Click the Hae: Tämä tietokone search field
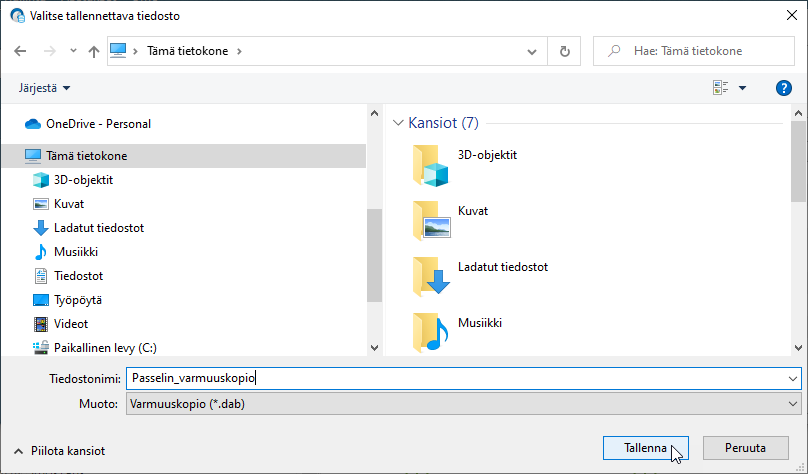The height and width of the screenshot is (474, 808). pos(694,51)
